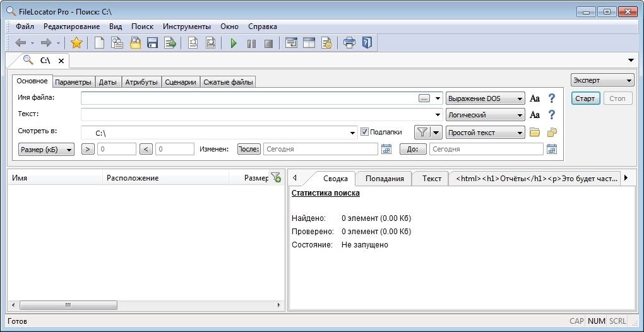Switch to the Атрибуты tab
Screen dimensions: 644x332
(141, 82)
